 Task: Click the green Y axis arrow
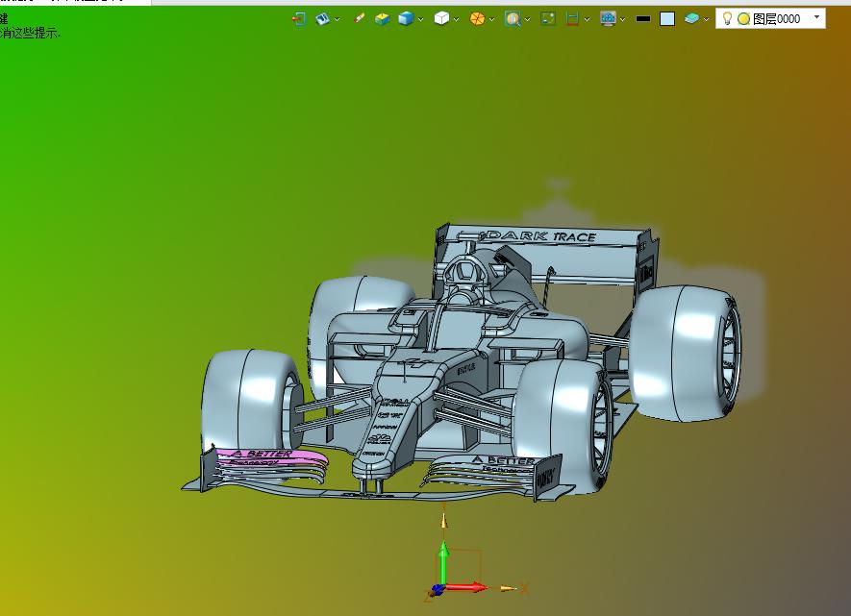coord(443,561)
